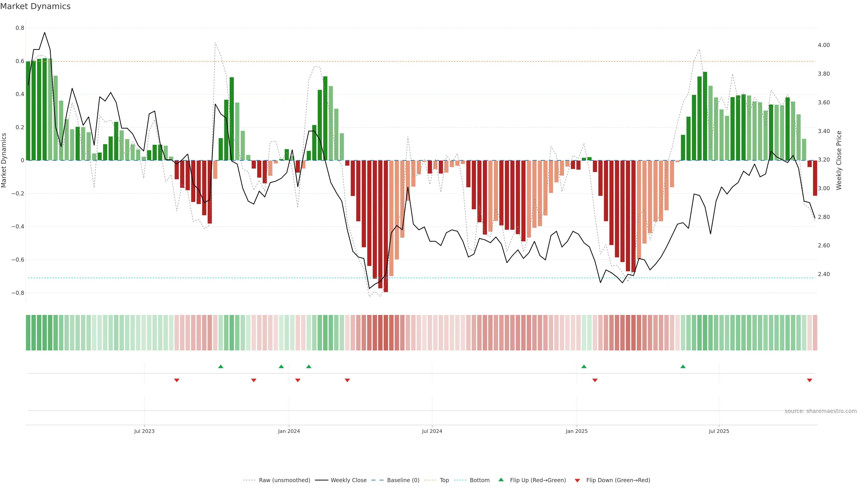Click the first green flip-up marker after Jul 2023

coord(221,366)
